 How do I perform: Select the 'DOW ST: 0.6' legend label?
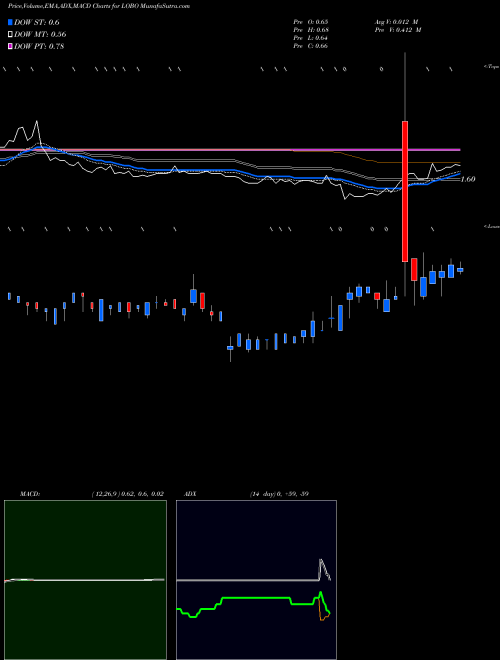[x=37, y=22]
